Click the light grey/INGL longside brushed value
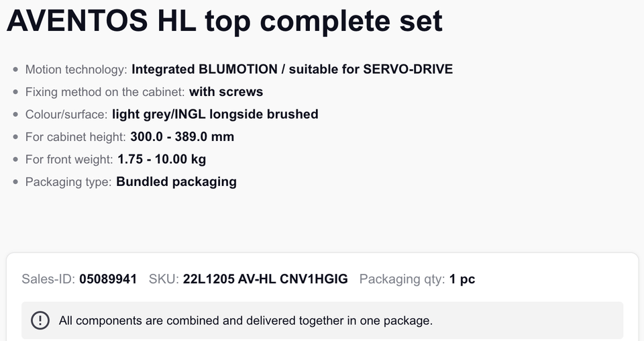The image size is (644, 341). (x=215, y=114)
